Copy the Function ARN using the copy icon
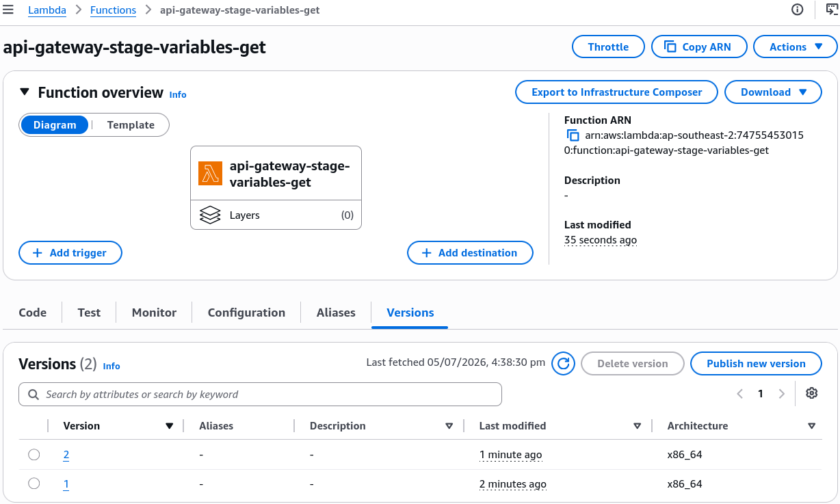The width and height of the screenshot is (840, 504). click(x=573, y=135)
